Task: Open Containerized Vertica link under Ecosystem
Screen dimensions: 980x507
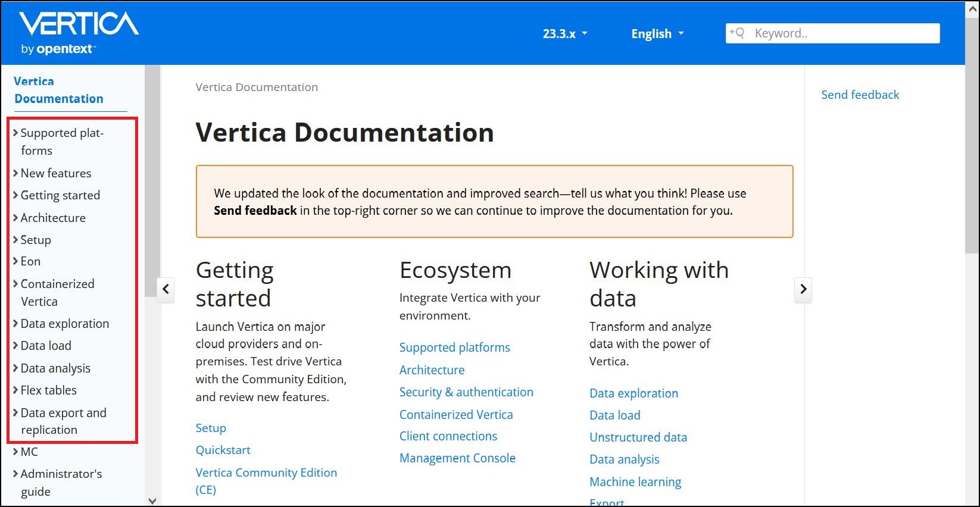Action: [456, 415]
